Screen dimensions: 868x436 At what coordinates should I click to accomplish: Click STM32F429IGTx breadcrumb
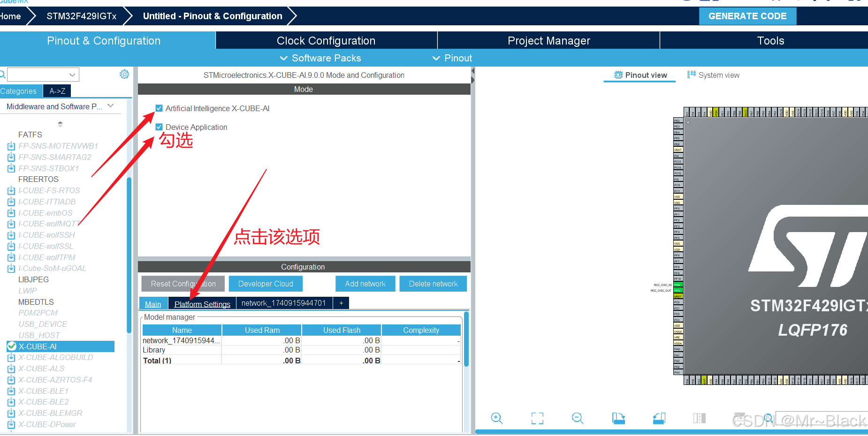click(x=81, y=16)
